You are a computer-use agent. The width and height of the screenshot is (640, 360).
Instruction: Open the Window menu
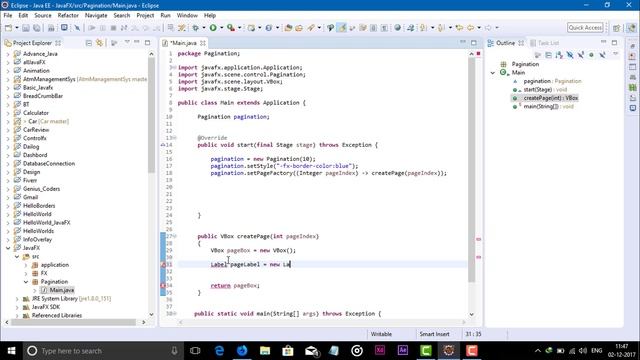click(x=187, y=16)
